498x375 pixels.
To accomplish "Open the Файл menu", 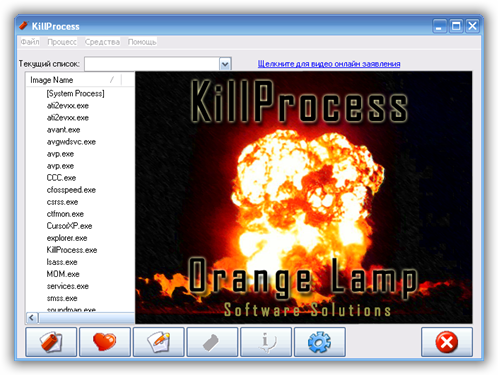I will coord(30,42).
